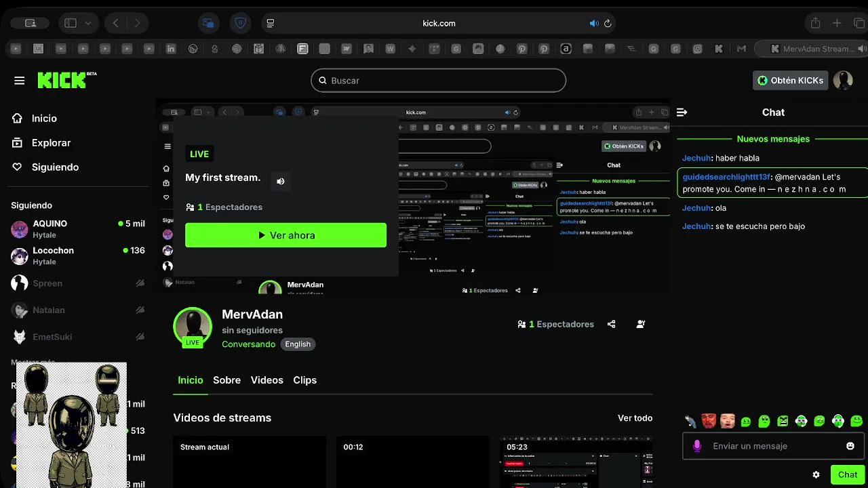Go to Explorar in the sidebar

[x=41, y=142]
